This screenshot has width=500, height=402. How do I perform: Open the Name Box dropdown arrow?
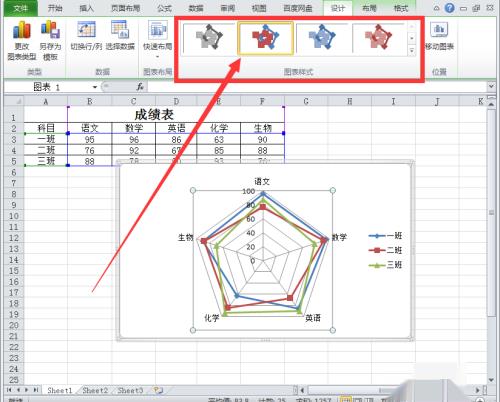[95, 87]
